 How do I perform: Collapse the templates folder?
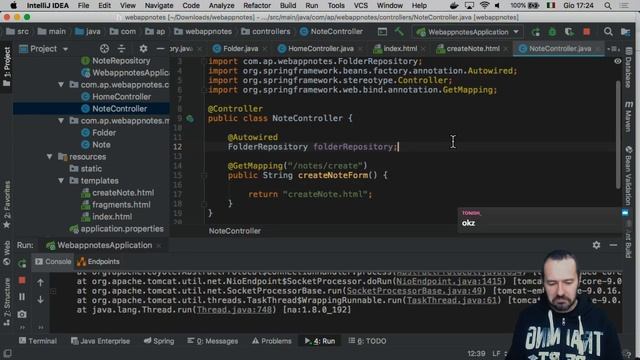point(61,180)
